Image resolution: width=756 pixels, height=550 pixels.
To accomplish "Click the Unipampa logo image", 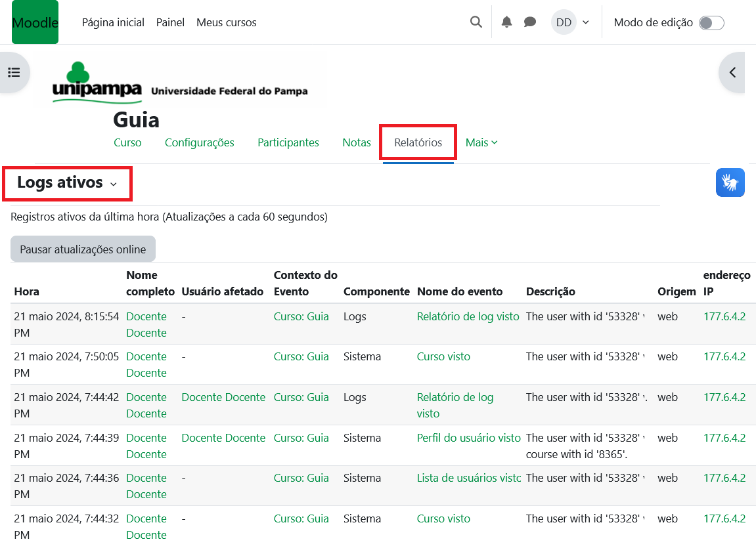I will [x=180, y=82].
